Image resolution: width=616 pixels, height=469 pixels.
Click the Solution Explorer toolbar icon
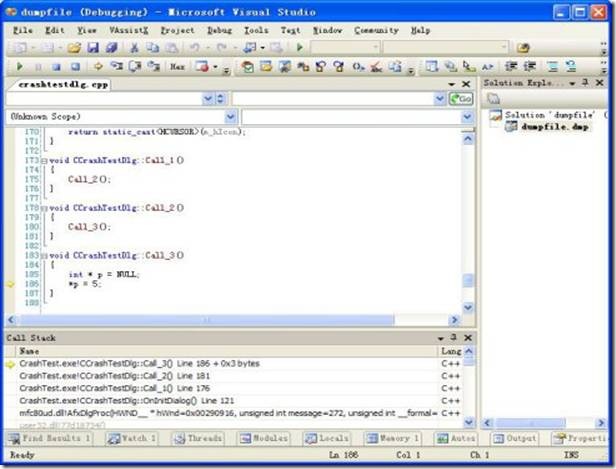click(493, 99)
